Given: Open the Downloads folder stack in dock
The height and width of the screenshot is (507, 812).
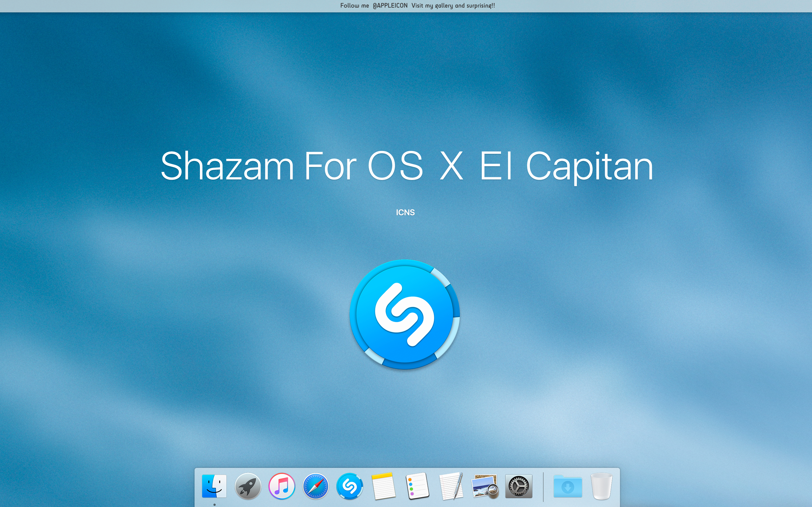Looking at the screenshot, I should coord(568,486).
